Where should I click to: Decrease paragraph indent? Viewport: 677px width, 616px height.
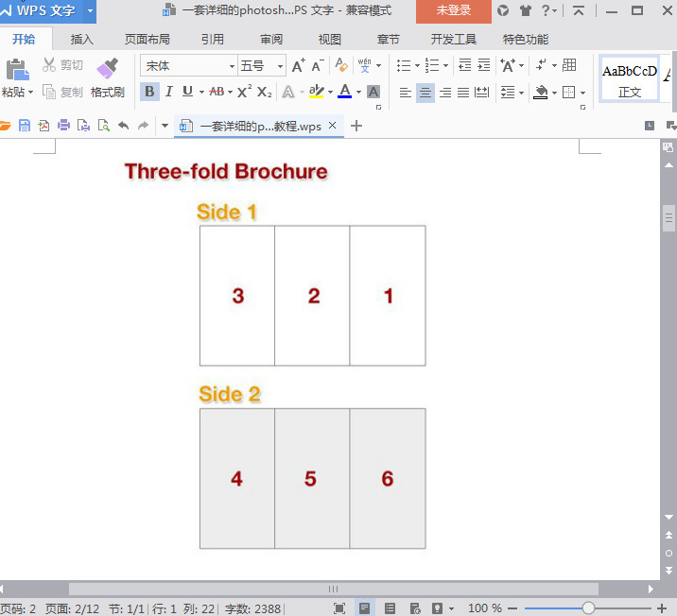click(464, 65)
